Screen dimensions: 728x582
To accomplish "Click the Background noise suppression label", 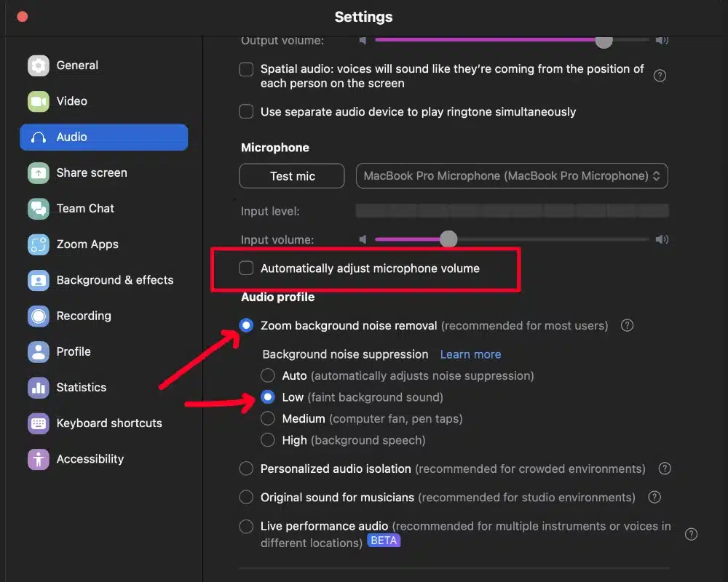I will click(345, 354).
